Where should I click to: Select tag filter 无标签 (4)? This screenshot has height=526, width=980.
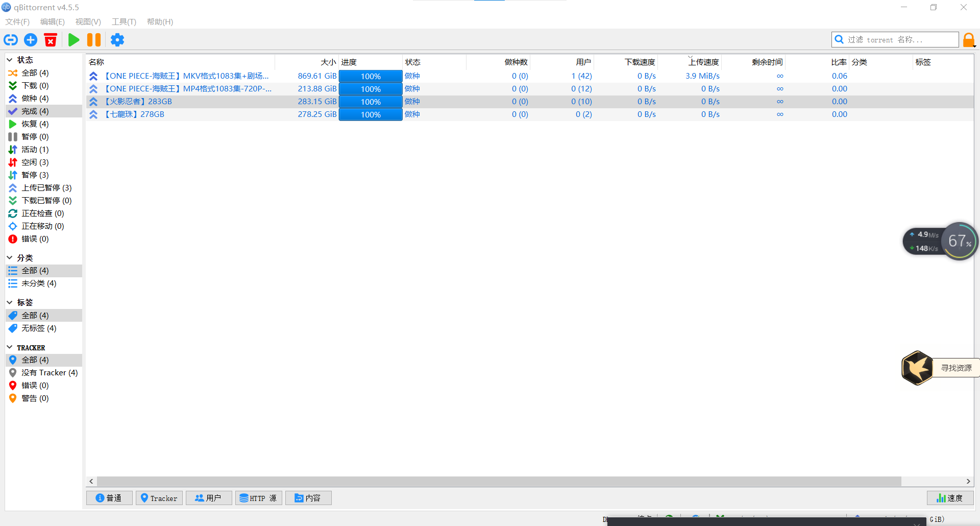[44, 328]
